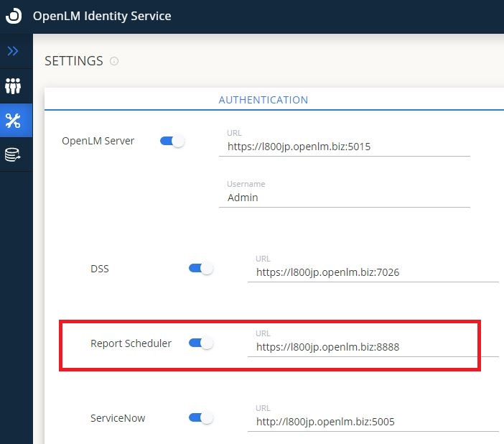The height and width of the screenshot is (444, 504).
Task: Open the database sidebar icon
Action: point(13,154)
